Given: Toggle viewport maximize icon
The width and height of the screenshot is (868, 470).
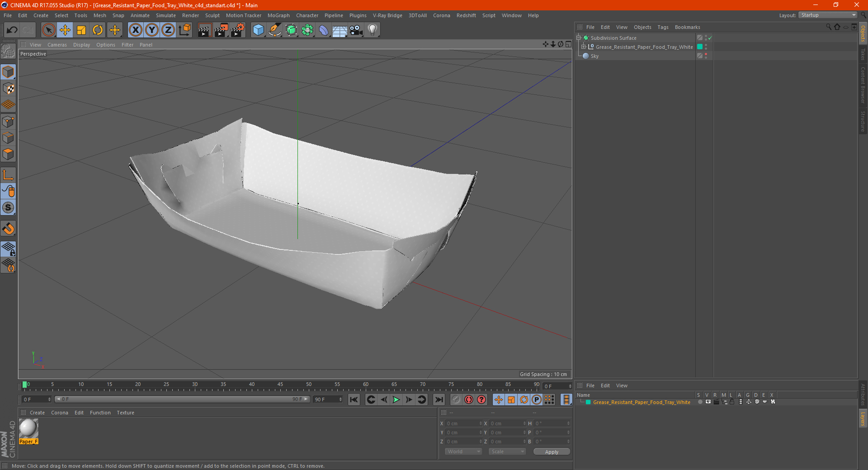Looking at the screenshot, I should click(568, 44).
